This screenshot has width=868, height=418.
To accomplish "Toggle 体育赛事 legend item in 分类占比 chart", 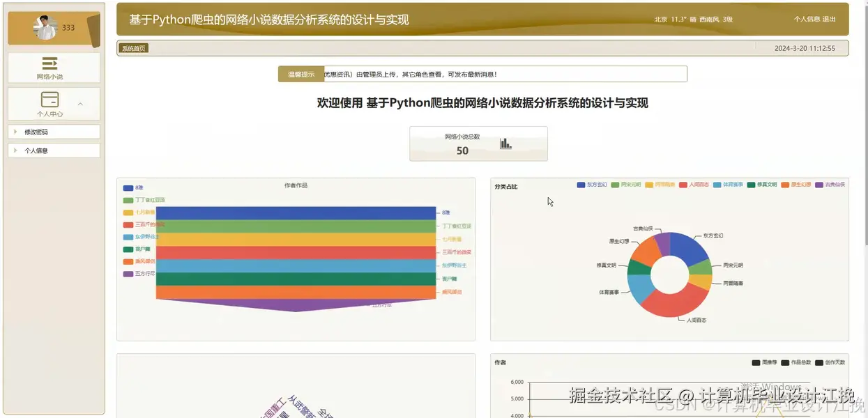I will pyautogui.click(x=728, y=185).
